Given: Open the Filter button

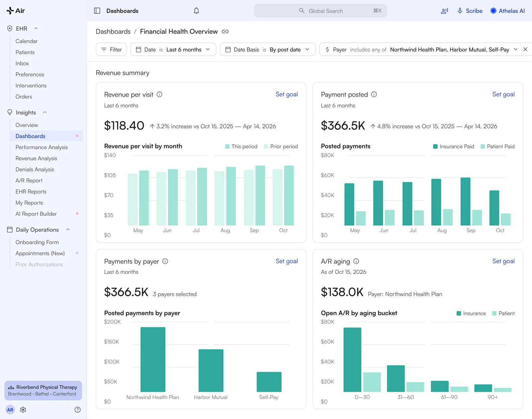Looking at the screenshot, I should (x=111, y=49).
